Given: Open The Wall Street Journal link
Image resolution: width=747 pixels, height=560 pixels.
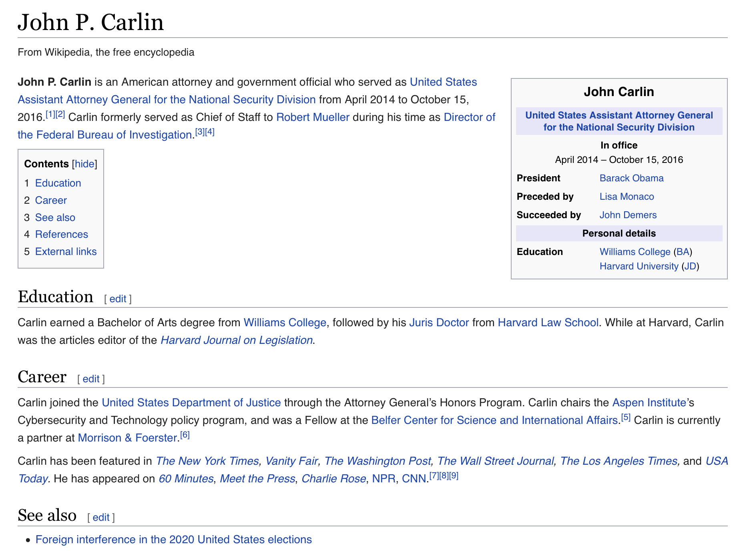Looking at the screenshot, I should point(496,461).
